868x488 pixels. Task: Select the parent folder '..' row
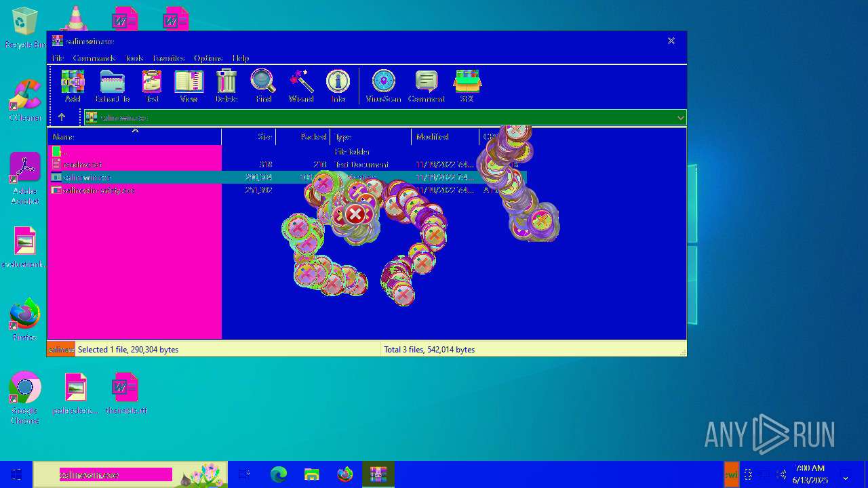pos(287,152)
